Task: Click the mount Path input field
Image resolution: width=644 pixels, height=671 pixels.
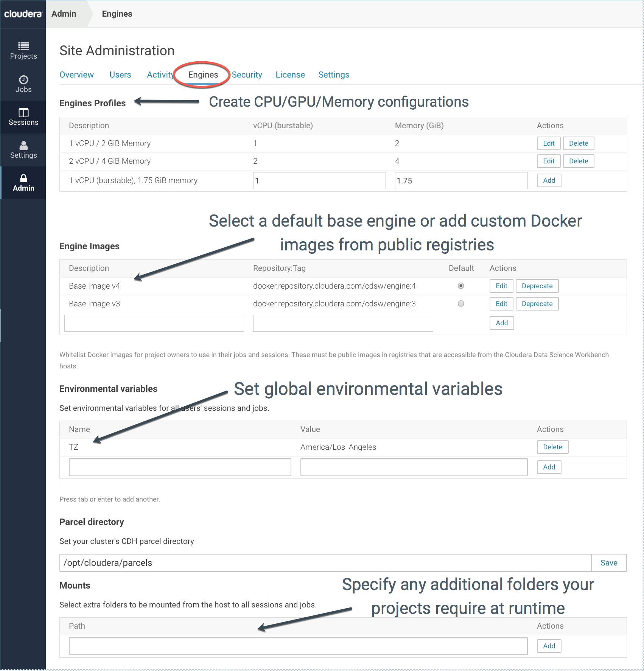Action: [298, 646]
